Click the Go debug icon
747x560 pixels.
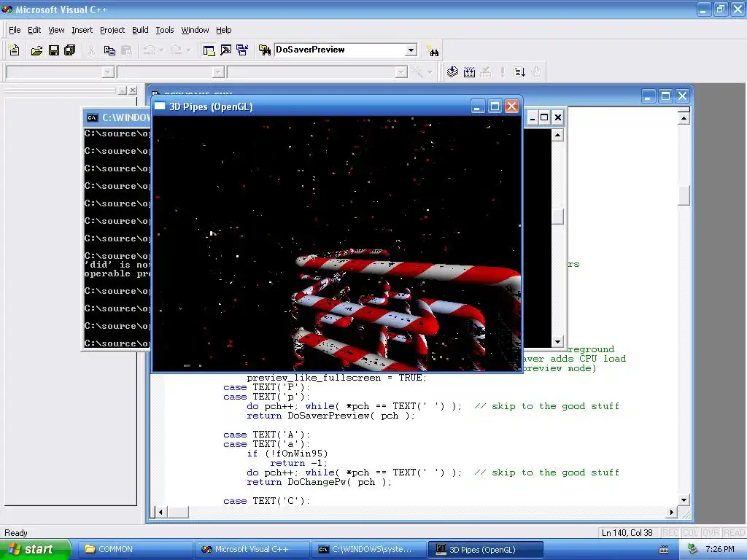pos(519,72)
